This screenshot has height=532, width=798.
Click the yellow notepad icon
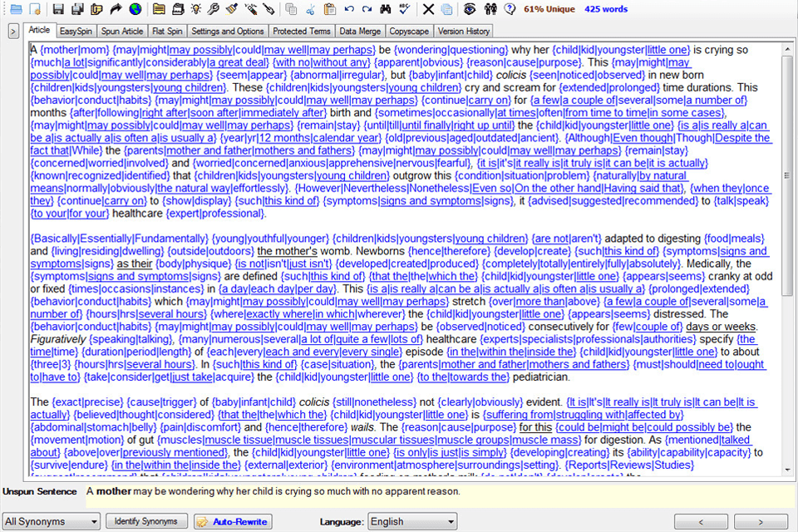pos(159,8)
